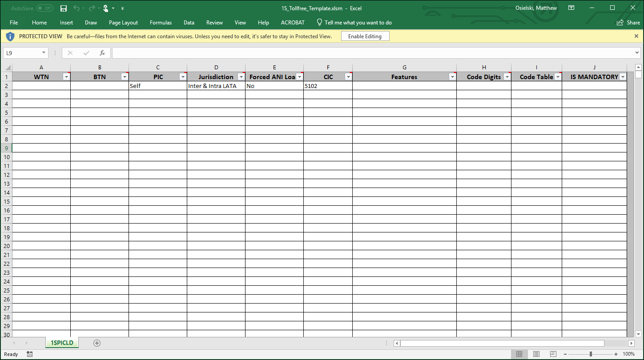This screenshot has width=644, height=360.
Task: Click the vertical scrollbar down arrow
Action: click(638, 334)
